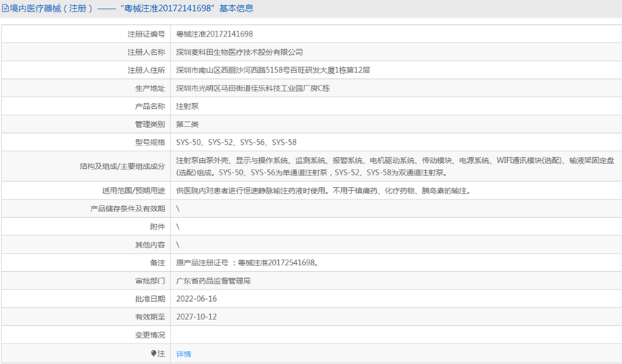Click the 适用范围/预期用途 usage text
The image size is (622, 364).
click(x=322, y=190)
